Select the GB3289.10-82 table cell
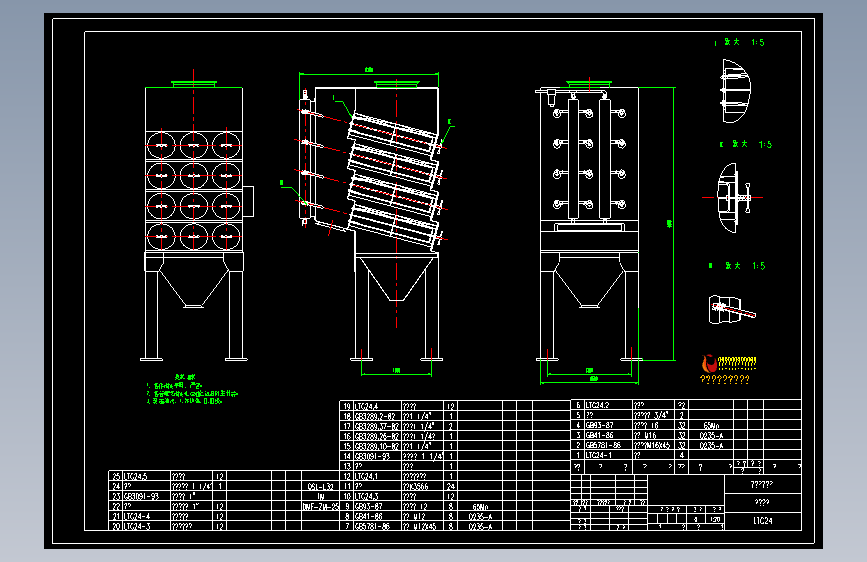The width and height of the screenshot is (867, 562). pyautogui.click(x=377, y=446)
